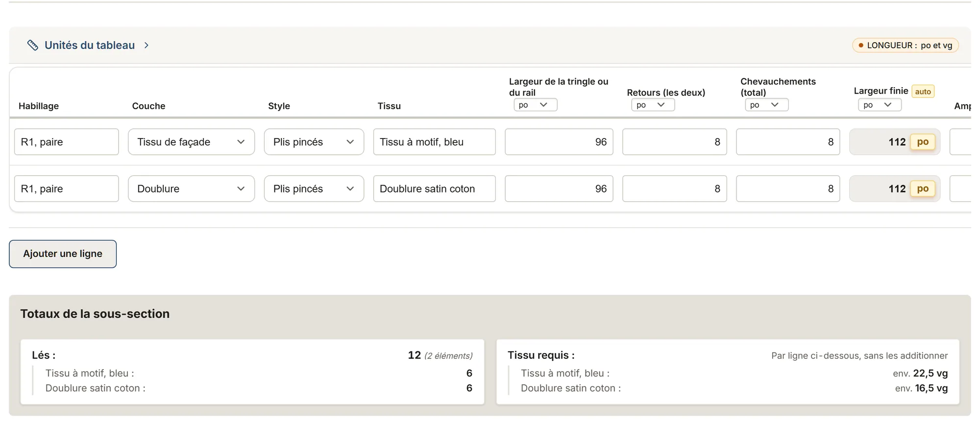The image size is (980, 424).
Task: Click the Chevauchements field in the Doublure row
Action: point(788,188)
